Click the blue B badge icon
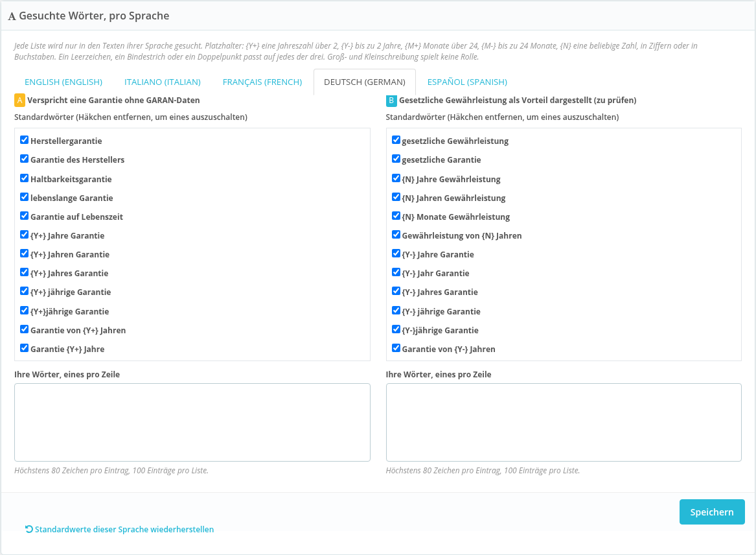Screen dimensions: 756x555 (x=391, y=100)
